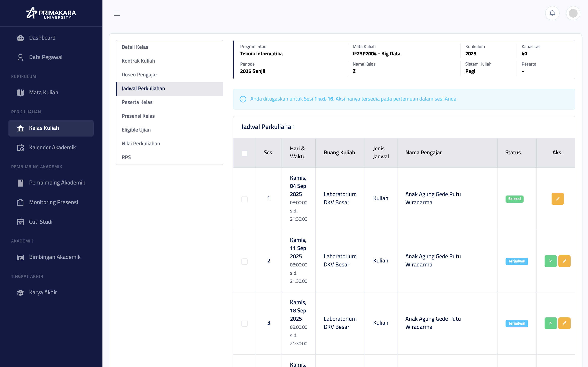Check the checkbox for session 1

click(x=244, y=199)
